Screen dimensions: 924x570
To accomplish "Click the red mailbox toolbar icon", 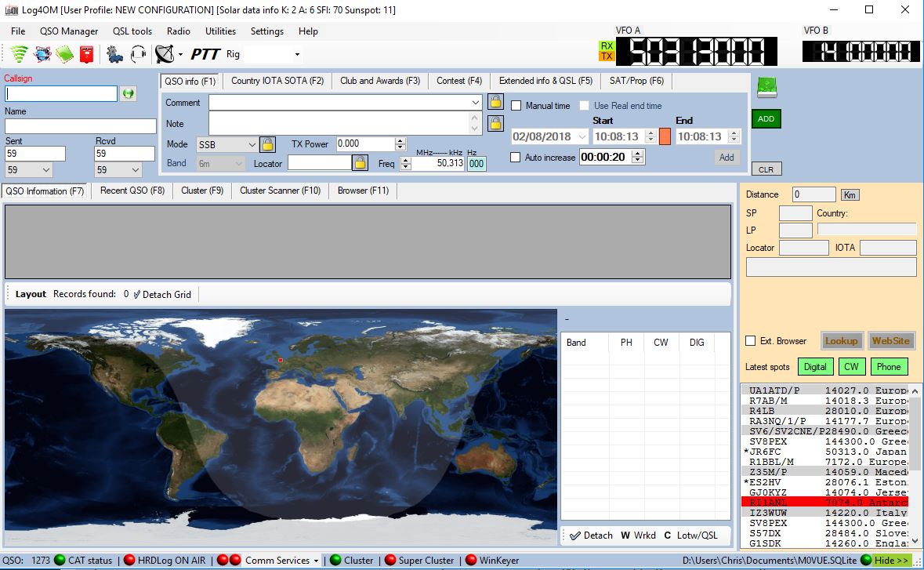I will (87, 54).
